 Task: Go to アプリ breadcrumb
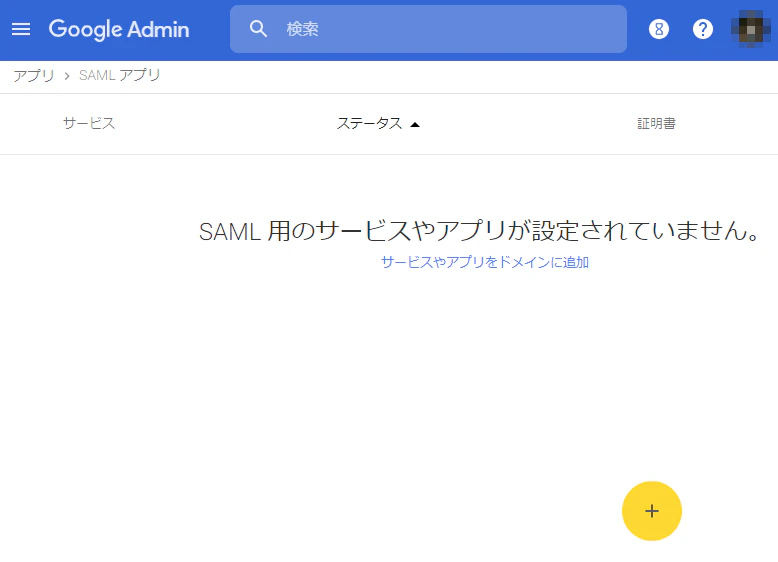(x=34, y=76)
